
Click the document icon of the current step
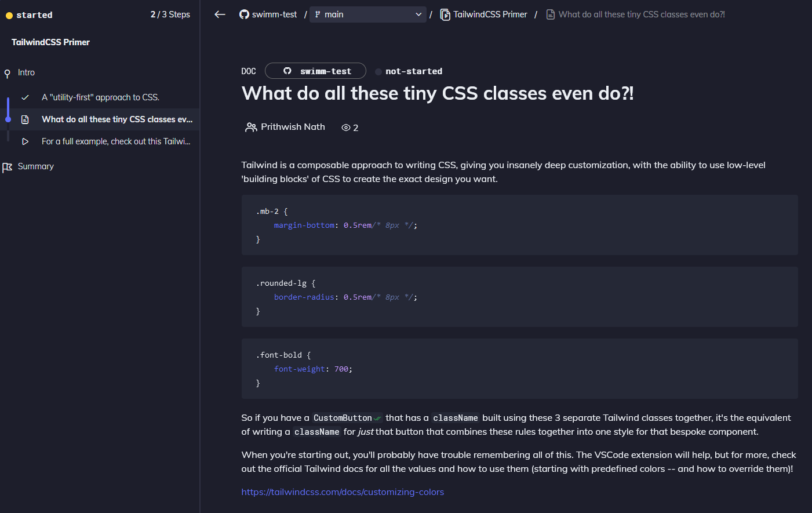[25, 119]
